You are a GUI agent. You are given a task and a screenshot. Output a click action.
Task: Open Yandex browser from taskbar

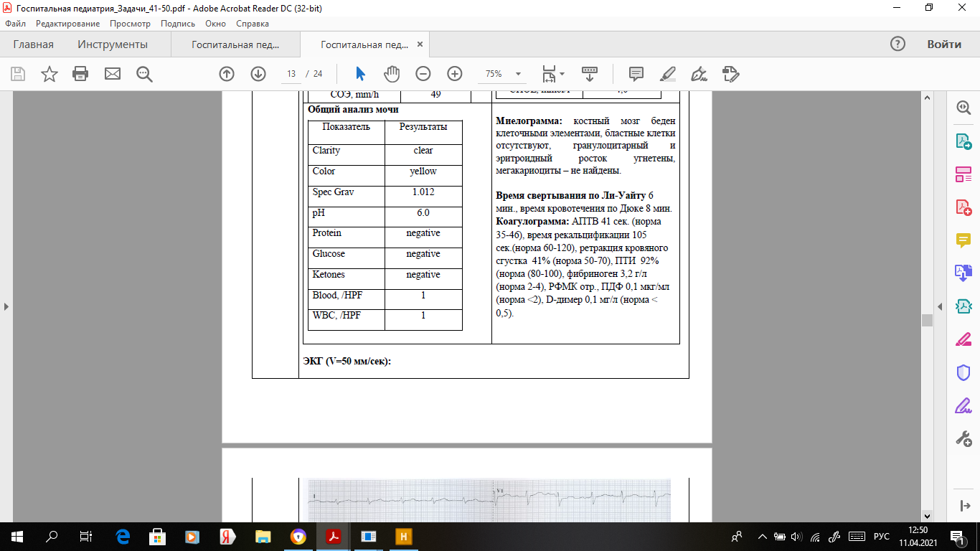228,537
